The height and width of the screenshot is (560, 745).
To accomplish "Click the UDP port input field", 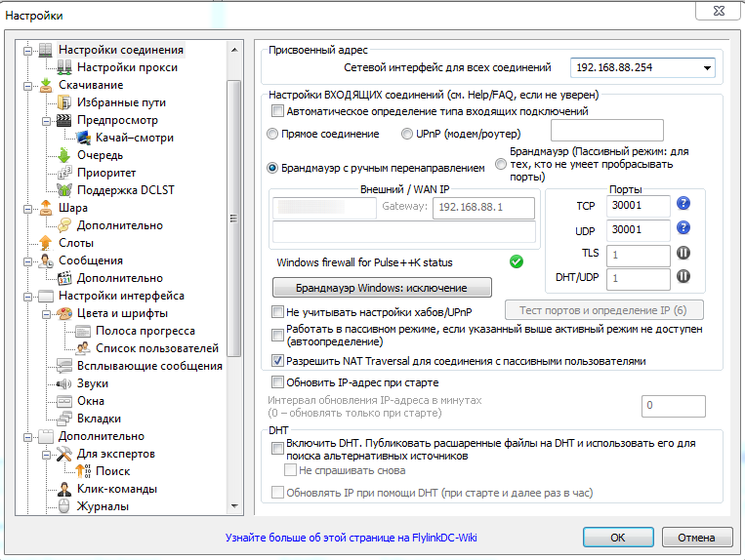I will (639, 229).
